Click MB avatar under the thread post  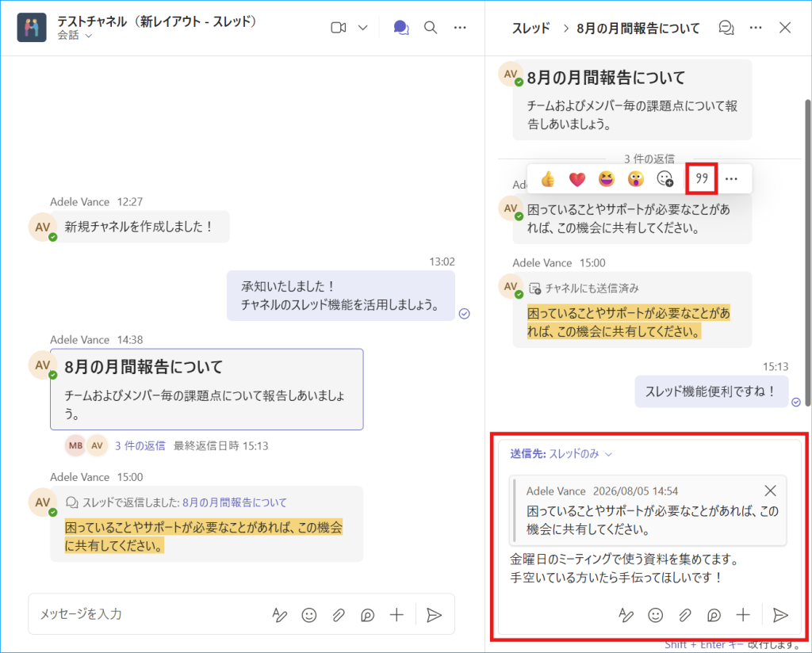tap(75, 445)
